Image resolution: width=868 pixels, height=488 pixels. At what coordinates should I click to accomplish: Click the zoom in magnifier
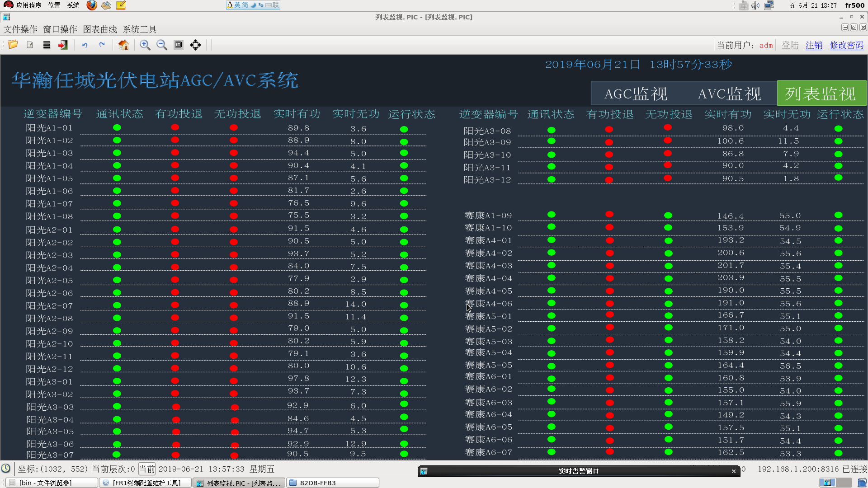[145, 45]
